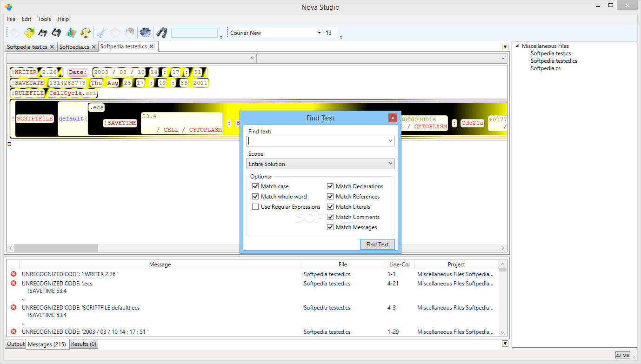Toggle Match Messages checkbox
The width and height of the screenshot is (641, 364).
tap(330, 227)
